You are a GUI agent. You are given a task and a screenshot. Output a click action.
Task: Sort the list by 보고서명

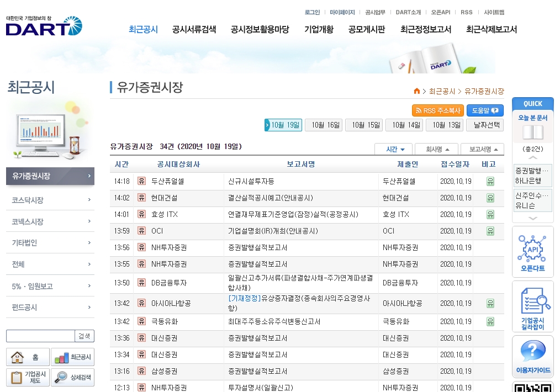(x=482, y=149)
